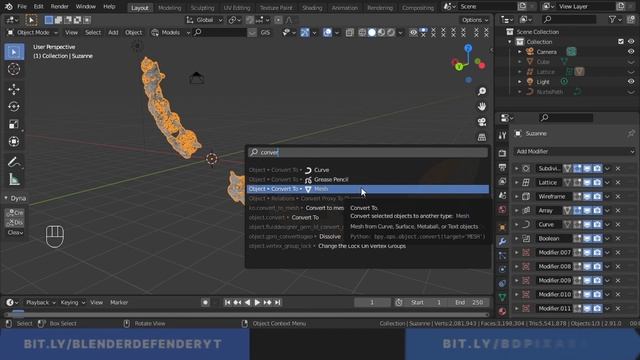Viewport: 640px width, 360px height.
Task: Expand the Subdivision modifier panel
Action: pyautogui.click(x=517, y=169)
